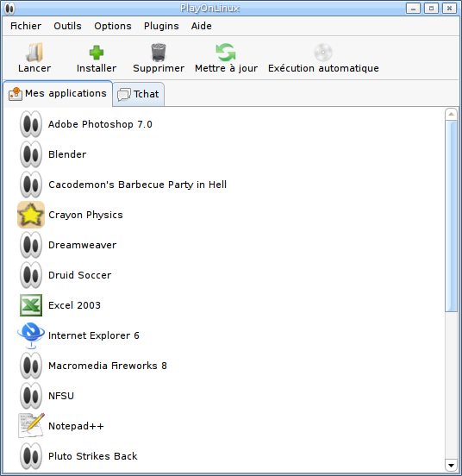Click the Supprimer trash icon
Viewport: 462px width, 476px height.
coord(159,53)
